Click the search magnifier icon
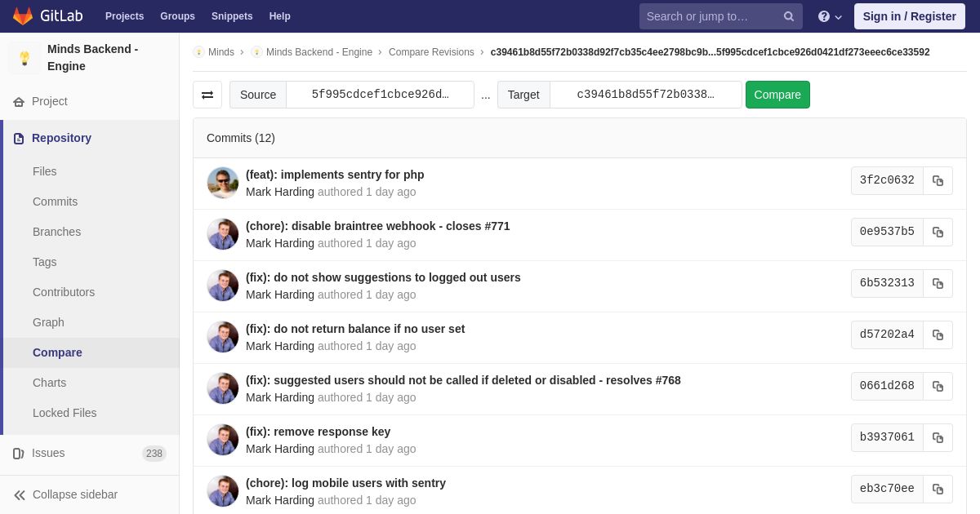The width and height of the screenshot is (980, 514). point(789,16)
